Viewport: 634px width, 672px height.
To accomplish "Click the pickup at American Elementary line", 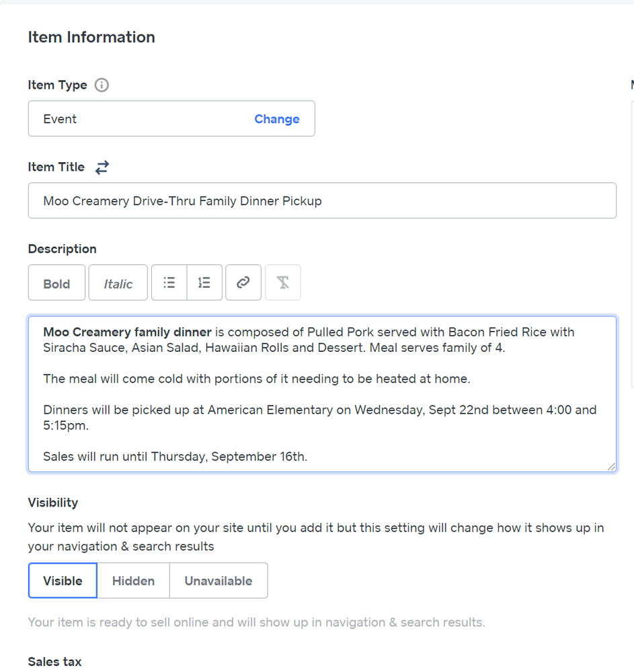I will [319, 410].
